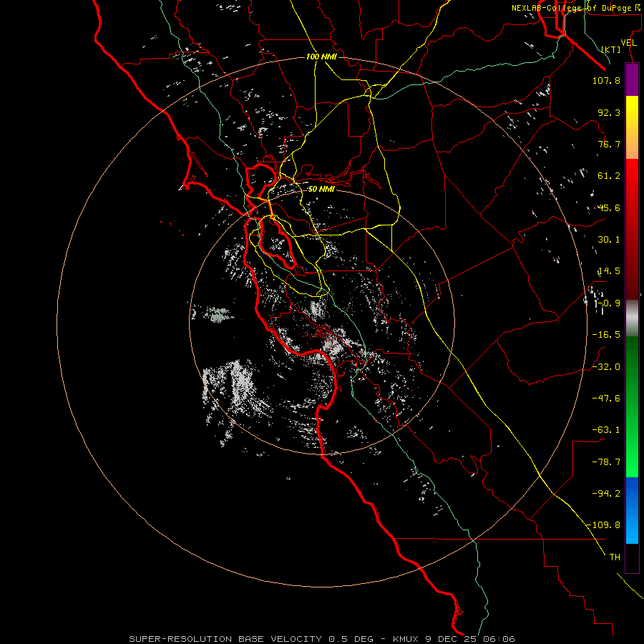This screenshot has height=644, width=644.
Task: Click the KMUX station ID in caption
Action: 407,639
